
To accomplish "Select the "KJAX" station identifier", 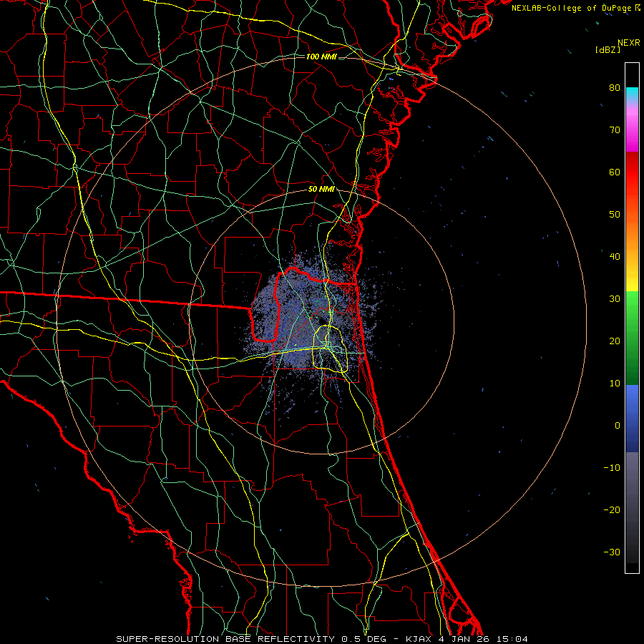I will click(419, 639).
